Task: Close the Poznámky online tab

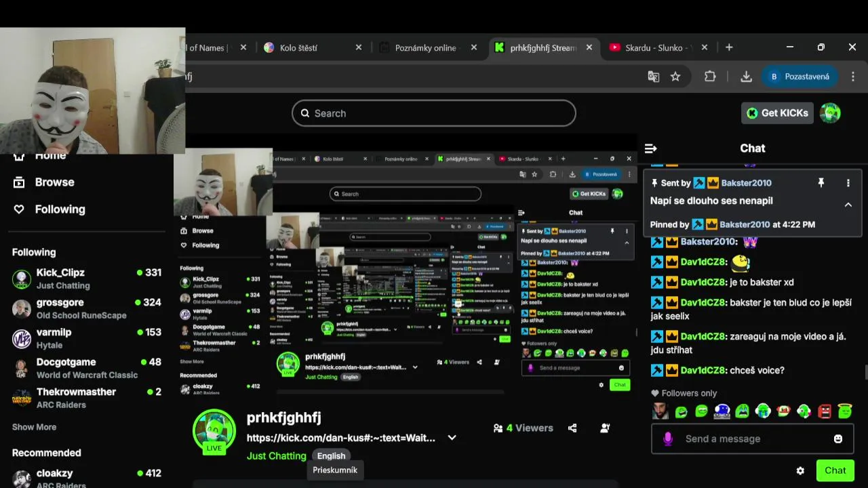Action: (474, 47)
